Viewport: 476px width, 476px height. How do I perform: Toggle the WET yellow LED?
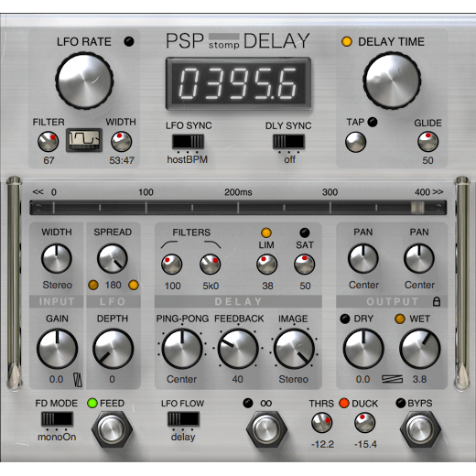pyautogui.click(x=400, y=319)
